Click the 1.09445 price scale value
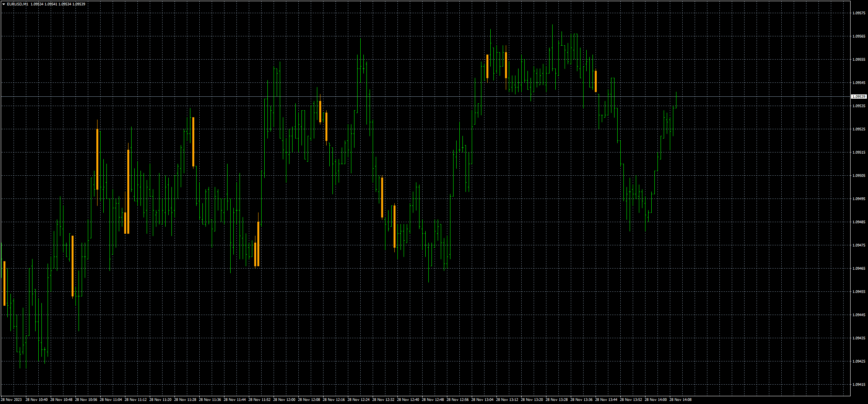The image size is (868, 404). pos(859,315)
